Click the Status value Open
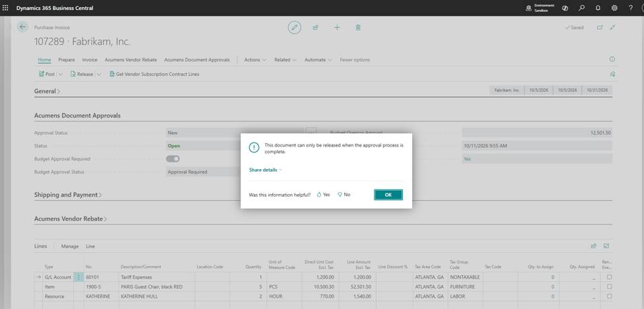The width and height of the screenshot is (644, 309). click(174, 146)
